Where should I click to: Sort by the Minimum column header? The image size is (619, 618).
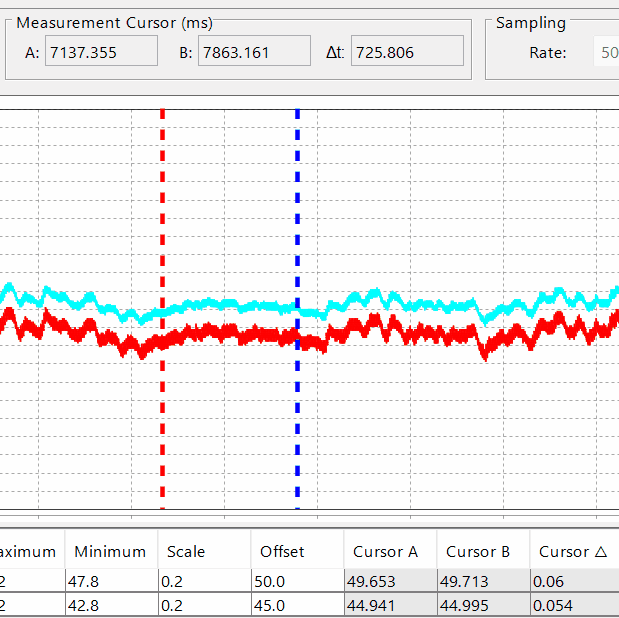click(110, 551)
